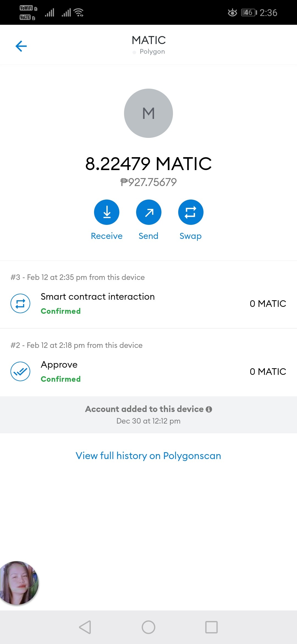Screen dimensions: 297x644
Task: Tap Android home circle button
Action: click(x=148, y=627)
